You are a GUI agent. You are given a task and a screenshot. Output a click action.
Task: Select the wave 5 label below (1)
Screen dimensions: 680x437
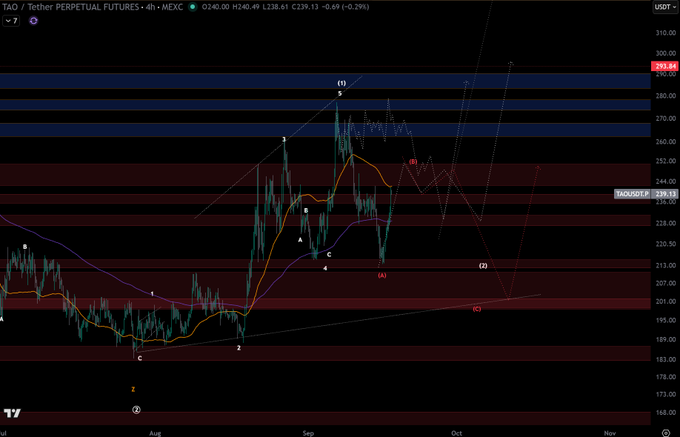340,94
